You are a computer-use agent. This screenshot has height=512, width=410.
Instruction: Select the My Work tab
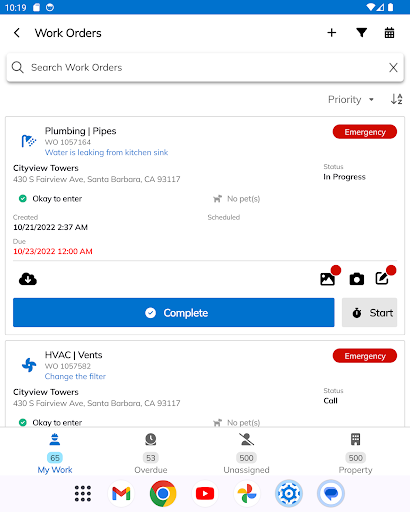pos(55,453)
